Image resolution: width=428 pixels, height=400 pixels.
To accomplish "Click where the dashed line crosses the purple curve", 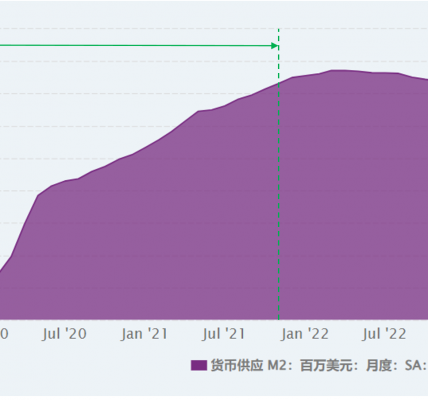I will coord(279,83).
